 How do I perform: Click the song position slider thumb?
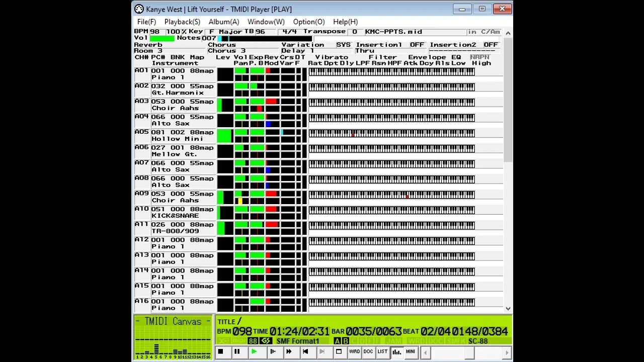(469, 353)
